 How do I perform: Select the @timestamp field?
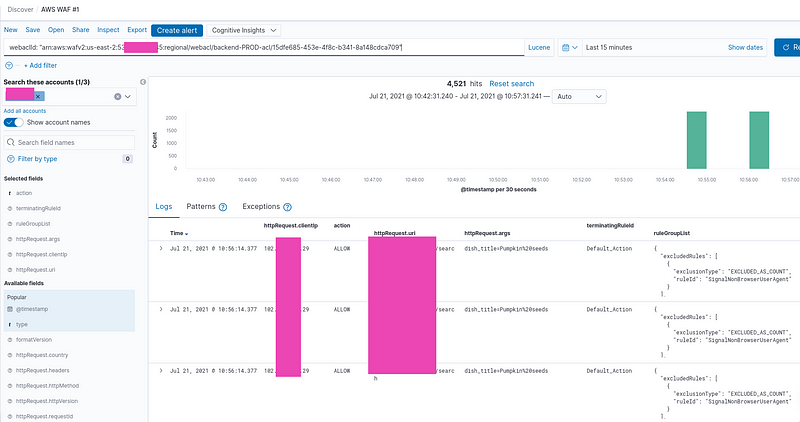[32, 309]
